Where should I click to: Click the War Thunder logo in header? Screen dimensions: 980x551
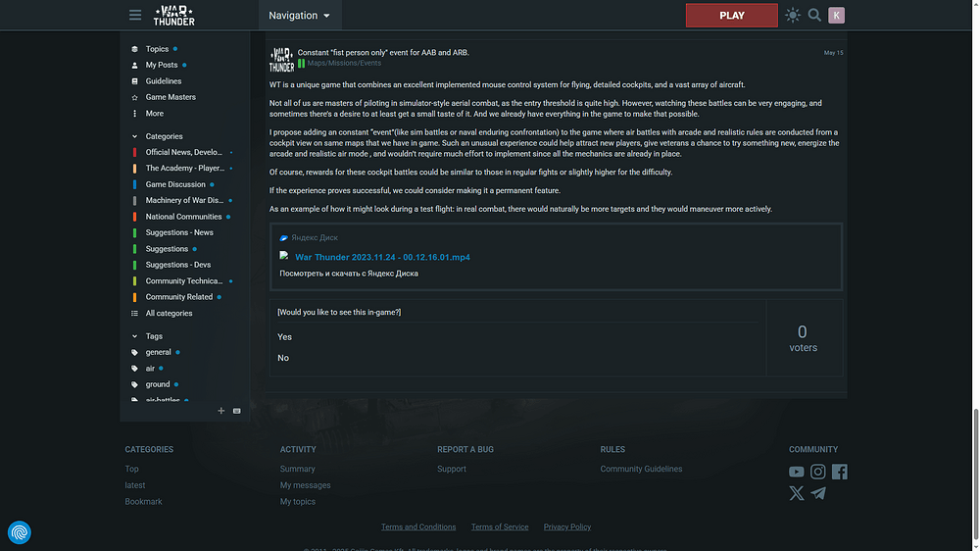[x=173, y=15]
